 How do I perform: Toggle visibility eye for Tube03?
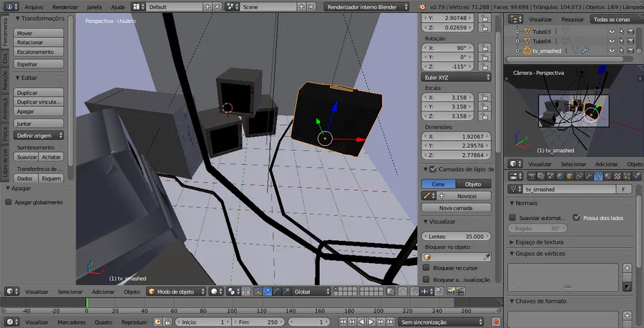612,31
